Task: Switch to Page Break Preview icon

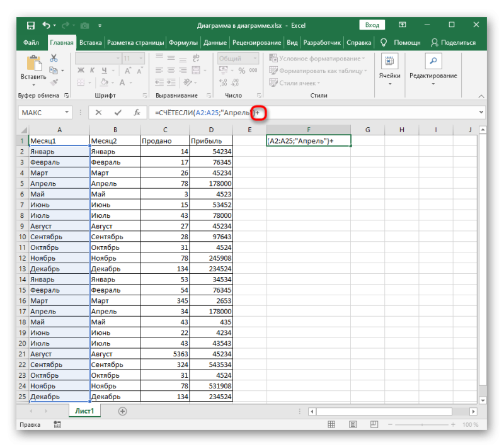Action: tap(374, 424)
